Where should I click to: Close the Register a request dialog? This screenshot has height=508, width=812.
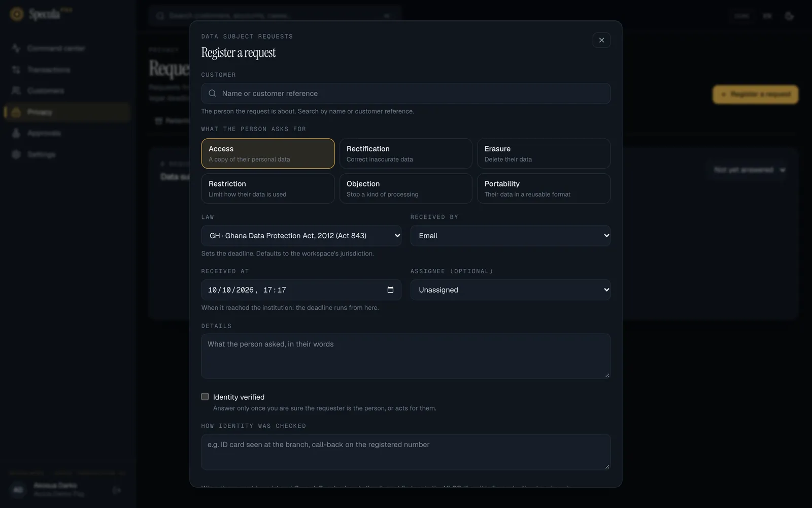pyautogui.click(x=601, y=40)
